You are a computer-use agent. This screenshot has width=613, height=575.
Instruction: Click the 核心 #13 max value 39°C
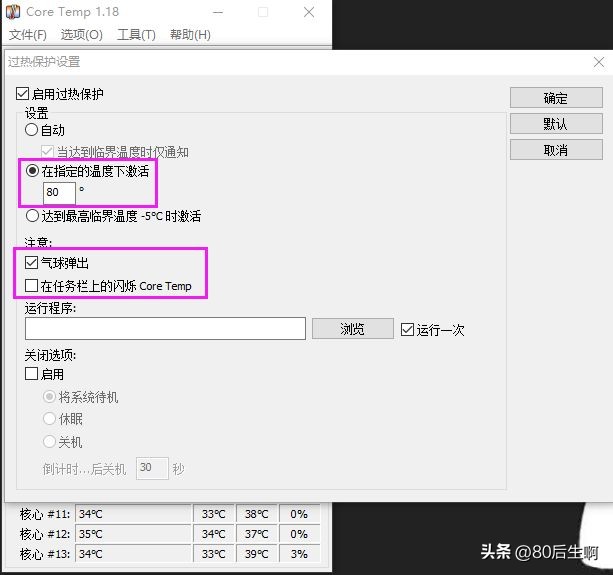(256, 554)
